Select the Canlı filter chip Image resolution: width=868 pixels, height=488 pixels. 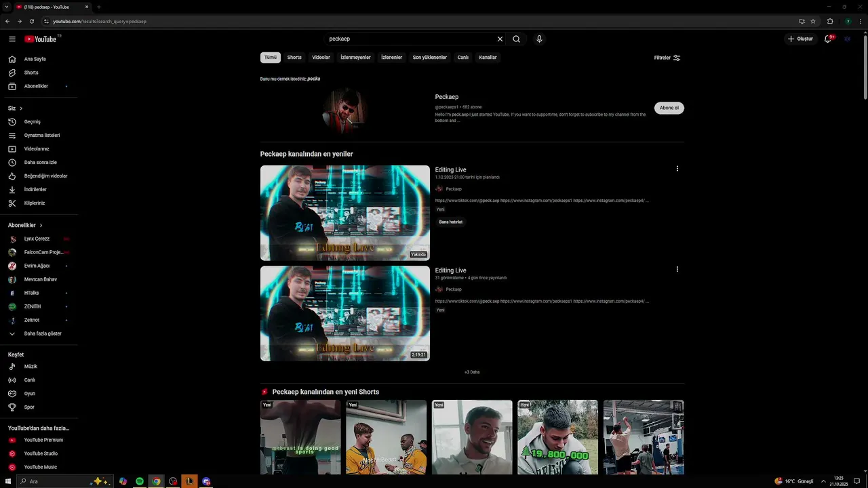[463, 58]
